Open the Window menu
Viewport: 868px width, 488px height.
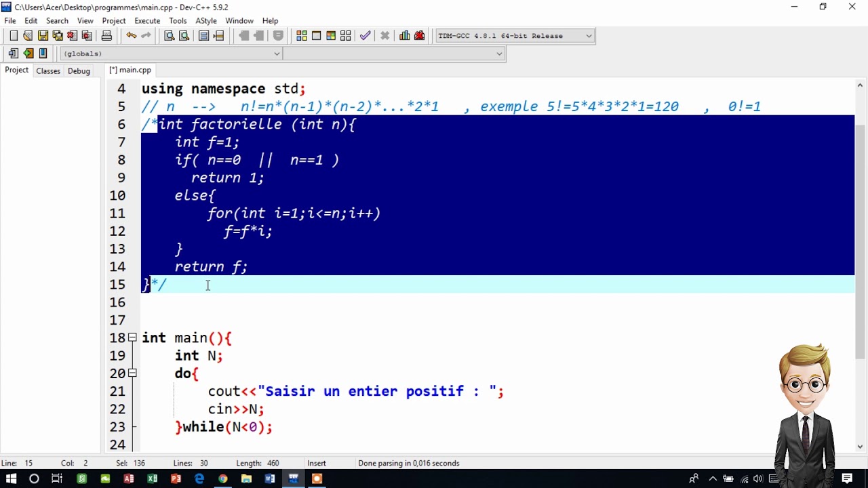pyautogui.click(x=239, y=21)
